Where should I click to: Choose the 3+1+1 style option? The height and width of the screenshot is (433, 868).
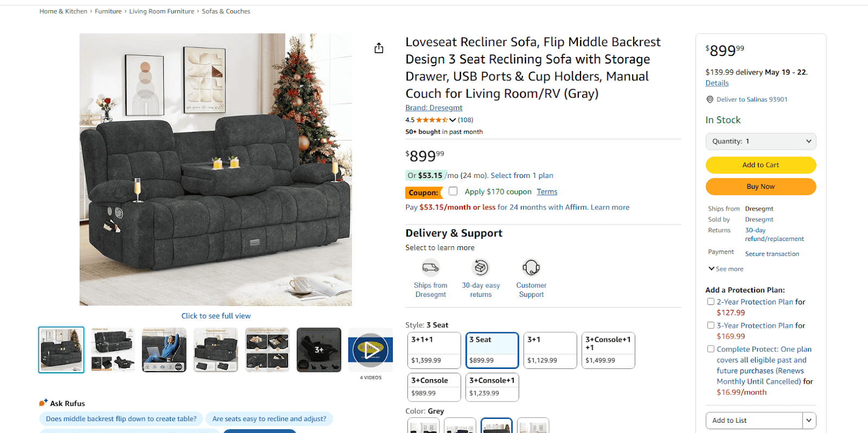click(434, 350)
